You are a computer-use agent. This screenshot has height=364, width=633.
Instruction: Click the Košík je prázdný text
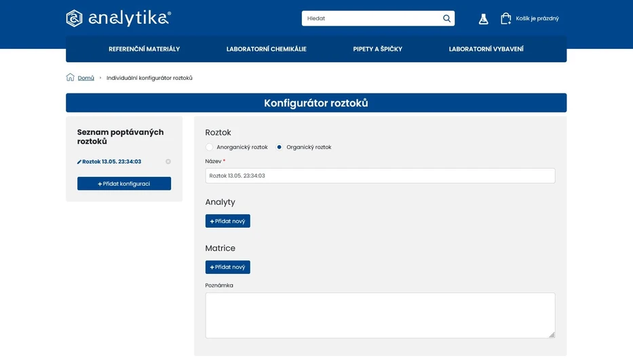[537, 18]
